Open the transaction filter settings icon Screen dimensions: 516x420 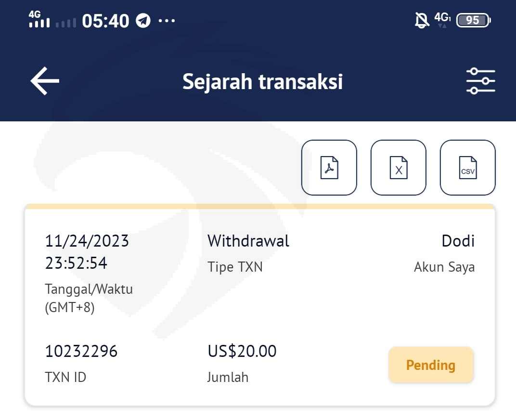(480, 81)
